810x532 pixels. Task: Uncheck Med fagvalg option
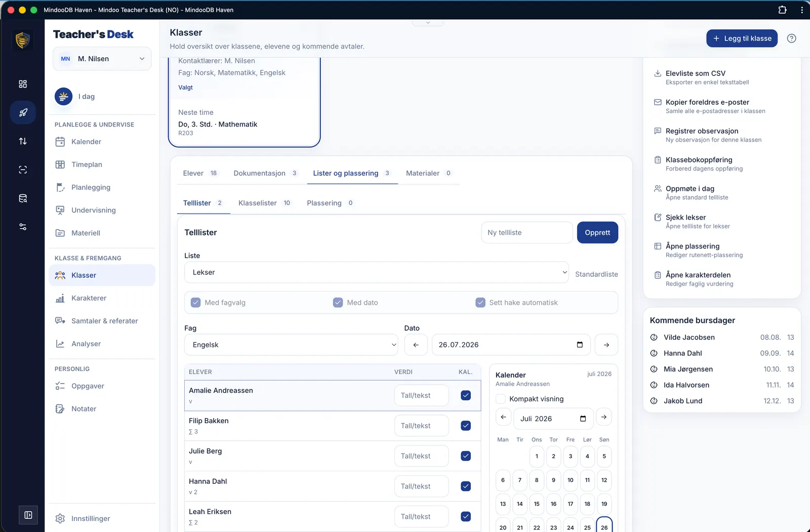(x=196, y=303)
